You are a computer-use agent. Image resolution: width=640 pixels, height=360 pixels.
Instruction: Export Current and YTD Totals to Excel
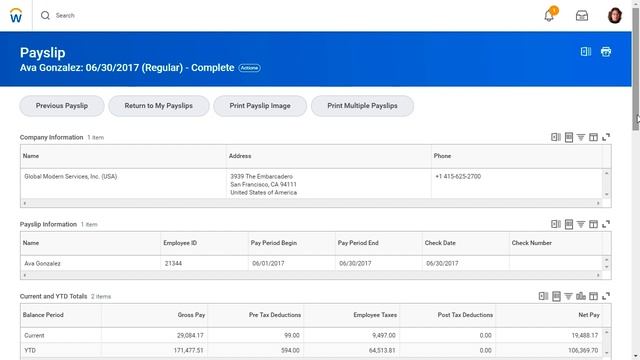pos(543,296)
